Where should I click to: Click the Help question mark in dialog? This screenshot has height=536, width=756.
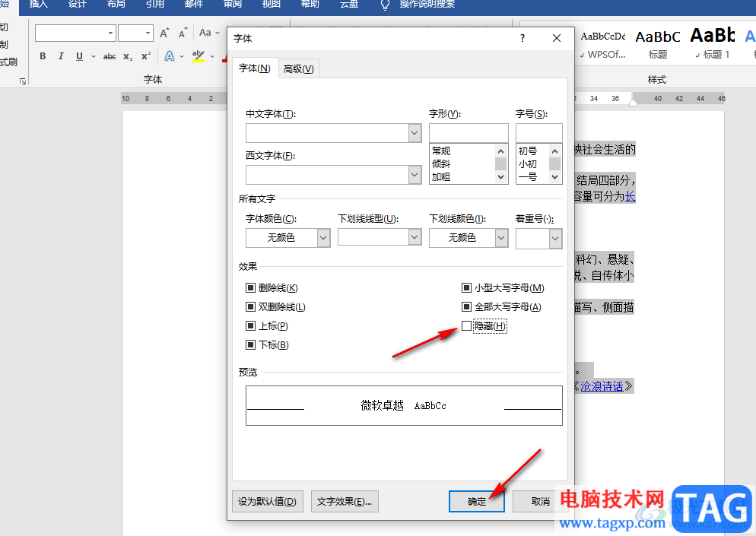[x=523, y=38]
